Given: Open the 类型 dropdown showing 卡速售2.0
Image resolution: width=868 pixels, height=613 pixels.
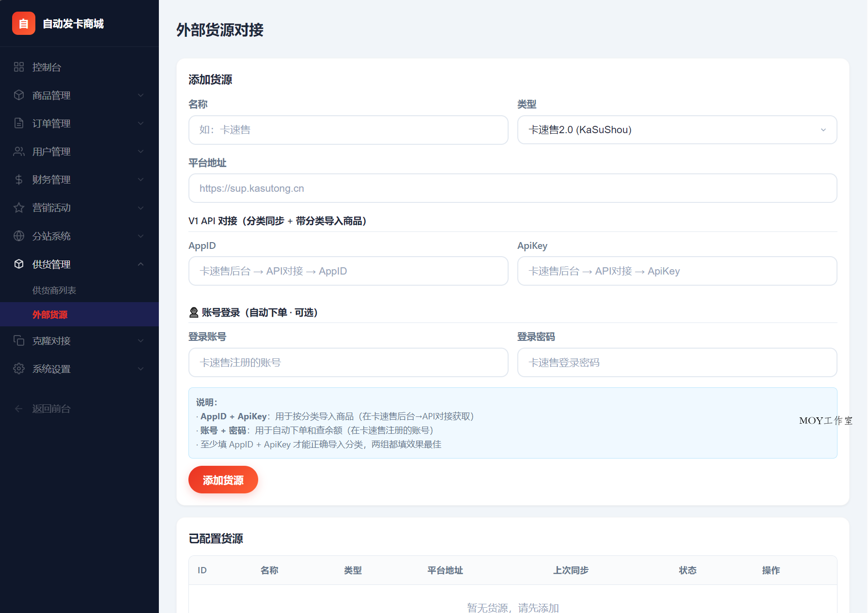Looking at the screenshot, I should coord(677,130).
